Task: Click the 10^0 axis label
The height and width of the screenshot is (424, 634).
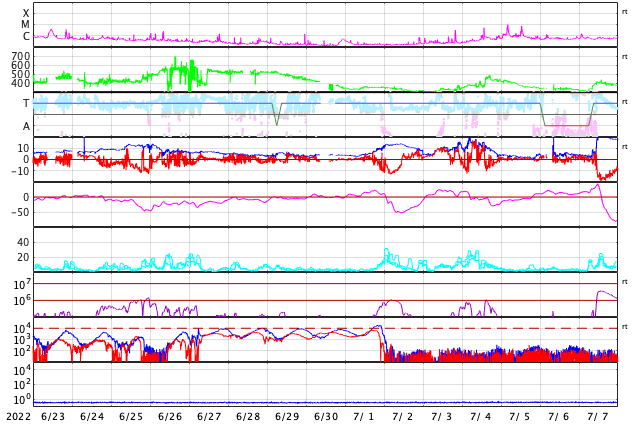Action: (22, 400)
